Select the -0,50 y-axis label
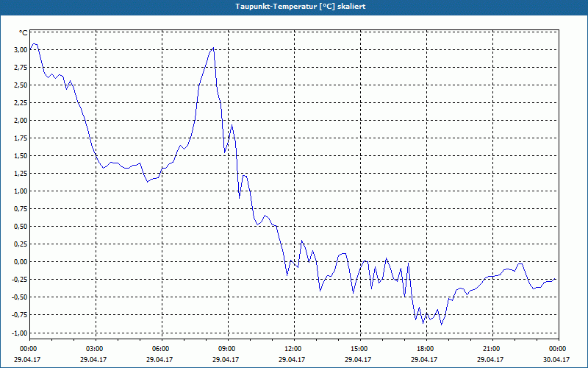This screenshot has width=588, height=368. (x=20, y=297)
